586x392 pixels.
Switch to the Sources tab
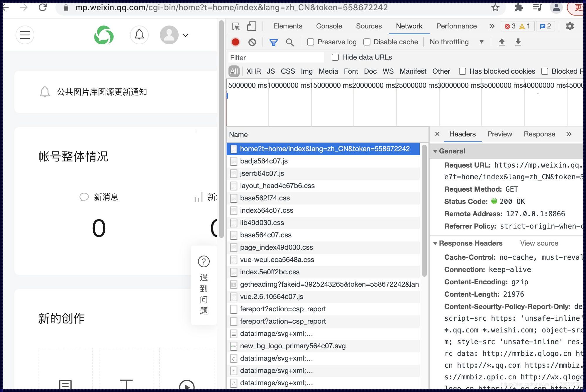click(x=369, y=26)
